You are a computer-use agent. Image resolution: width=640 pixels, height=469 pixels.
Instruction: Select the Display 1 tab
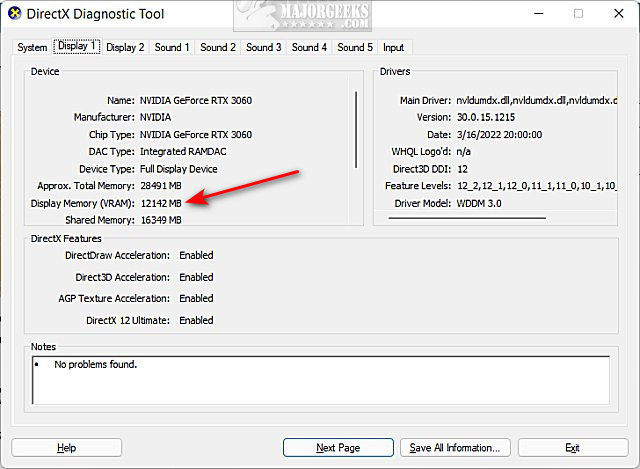coord(77,46)
